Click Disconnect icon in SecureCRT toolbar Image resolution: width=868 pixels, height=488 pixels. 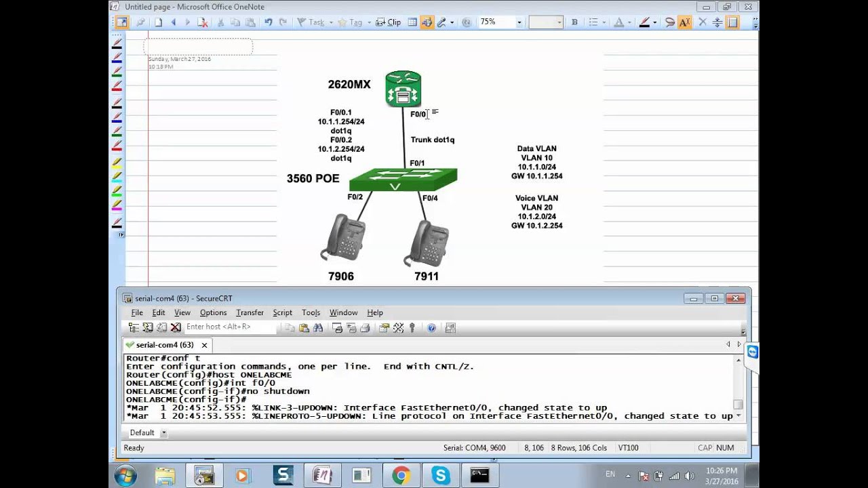[176, 327]
